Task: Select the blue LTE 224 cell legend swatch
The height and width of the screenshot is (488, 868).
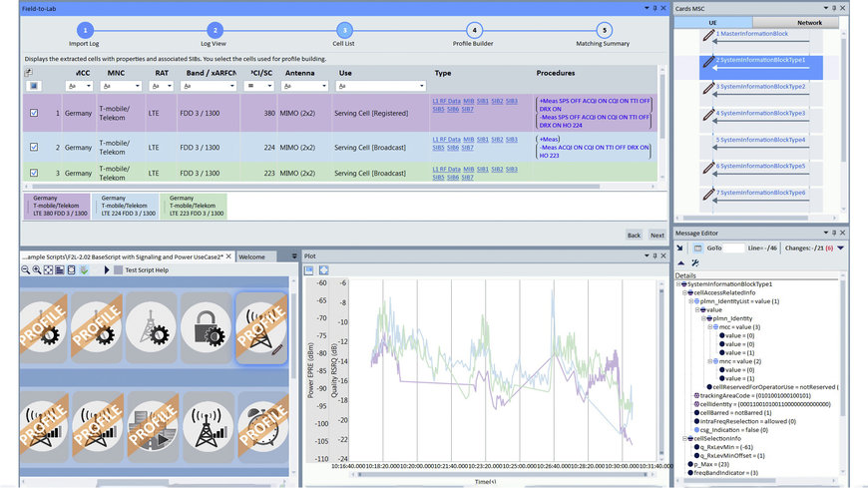Action: [x=125, y=206]
